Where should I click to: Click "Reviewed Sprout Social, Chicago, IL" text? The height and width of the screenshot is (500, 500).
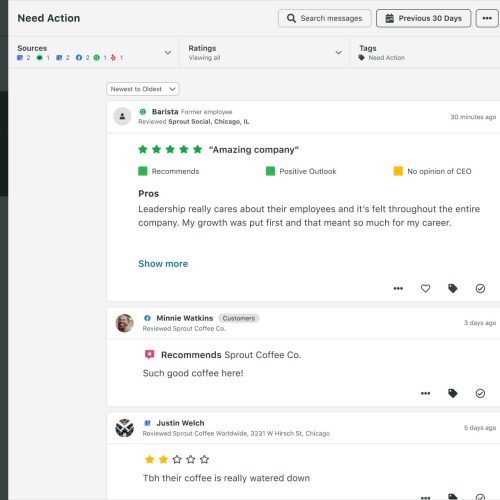[194, 122]
